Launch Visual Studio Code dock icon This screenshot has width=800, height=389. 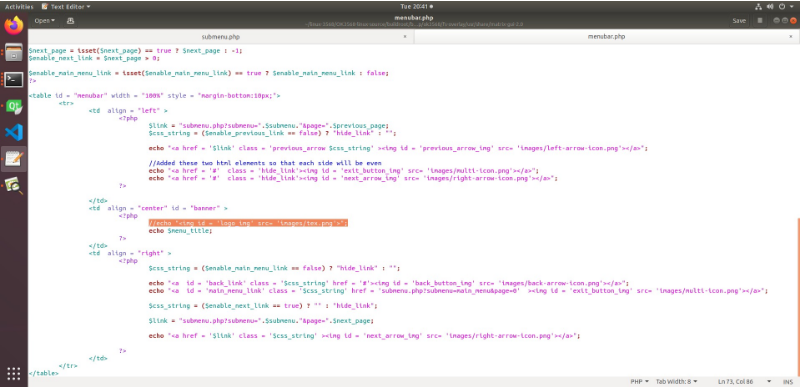pyautogui.click(x=14, y=133)
